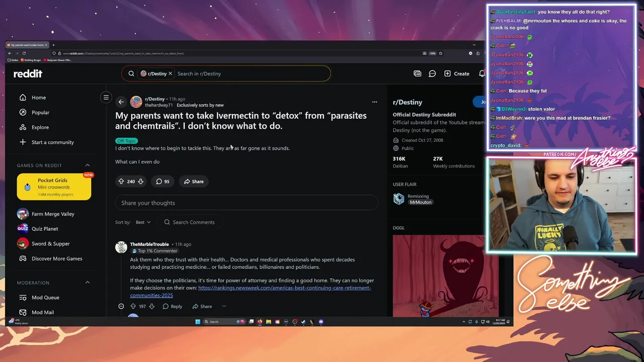Click the weather widget in taskbar
The image size is (644, 362).
pyautogui.click(x=19, y=321)
